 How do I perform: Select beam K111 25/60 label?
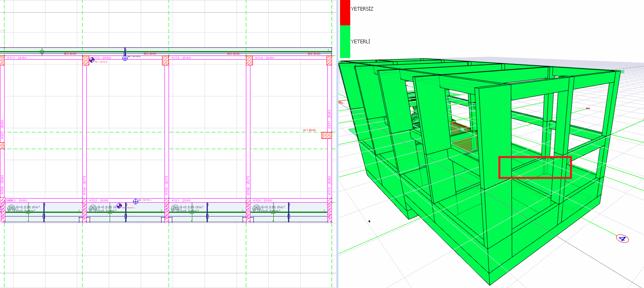pyautogui.click(x=17, y=58)
